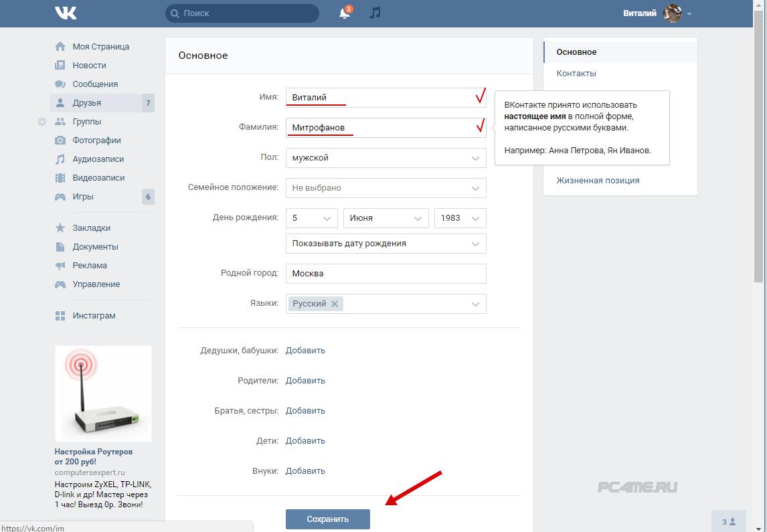Image resolution: width=767 pixels, height=532 pixels.
Task: Click the Сохранить button
Action: pos(328,519)
